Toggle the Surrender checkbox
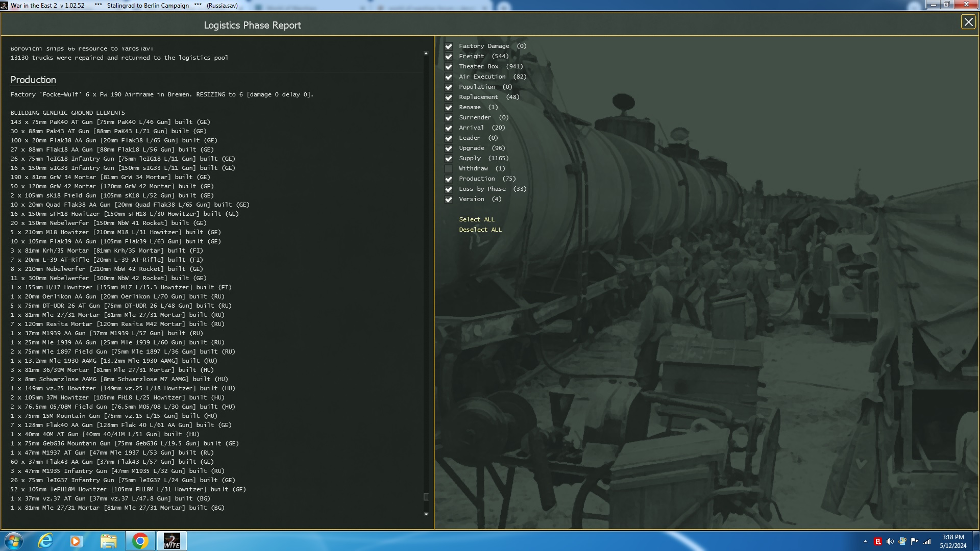 (x=449, y=118)
